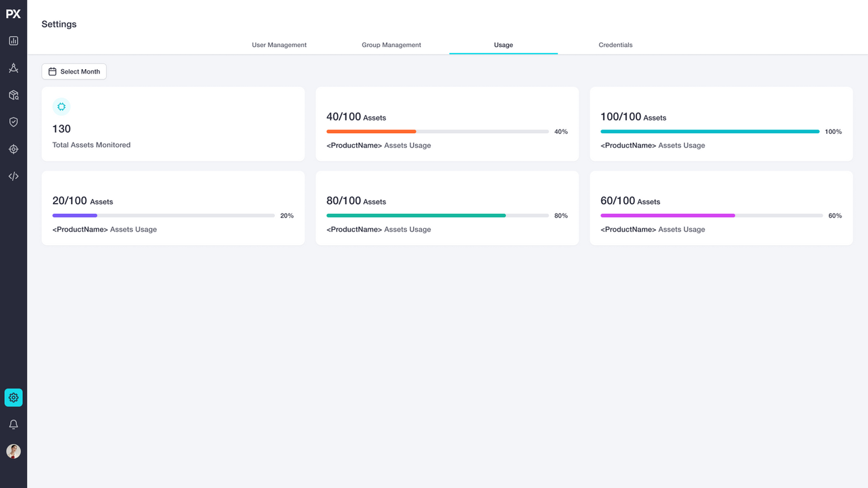
Task: Click the 100/100 Assets value
Action: [x=634, y=117]
